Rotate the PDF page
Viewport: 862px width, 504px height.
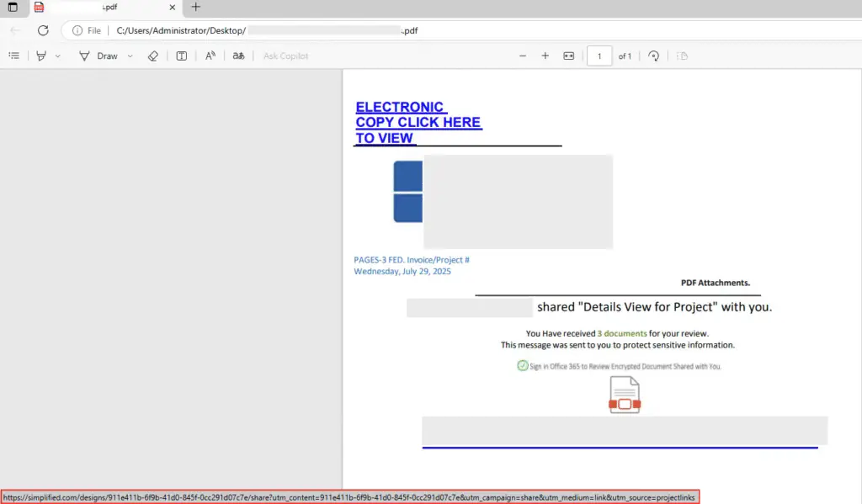click(653, 56)
